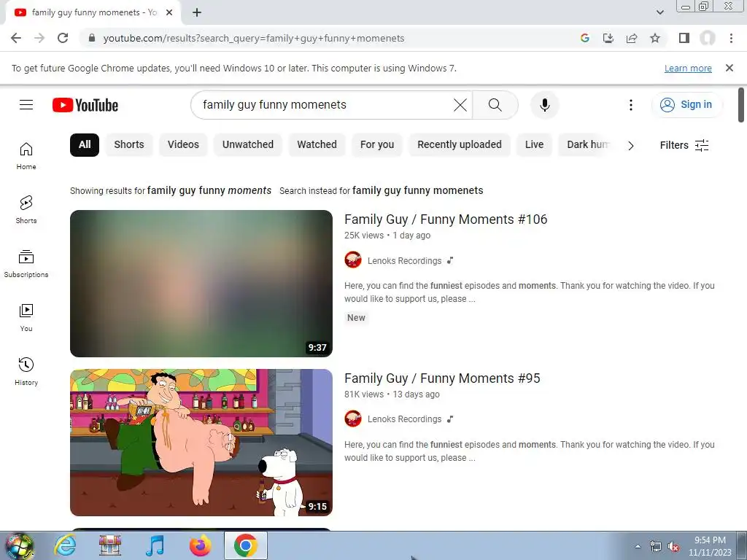Close the family guy funny momenets tab
Screen dimensions: 747x560
point(169,12)
